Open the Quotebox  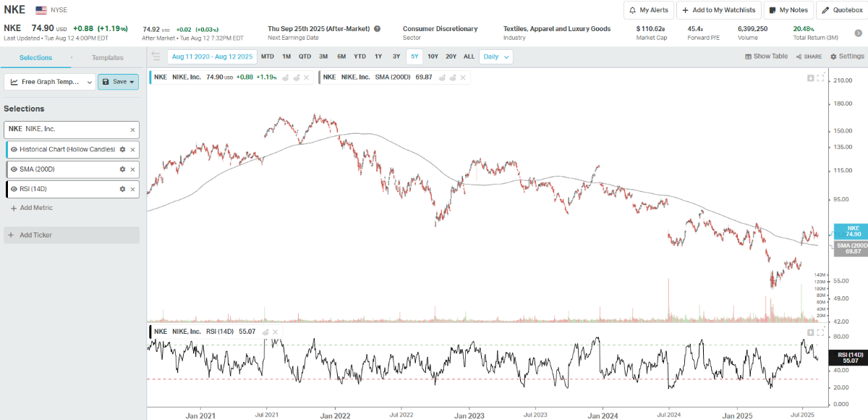click(842, 10)
